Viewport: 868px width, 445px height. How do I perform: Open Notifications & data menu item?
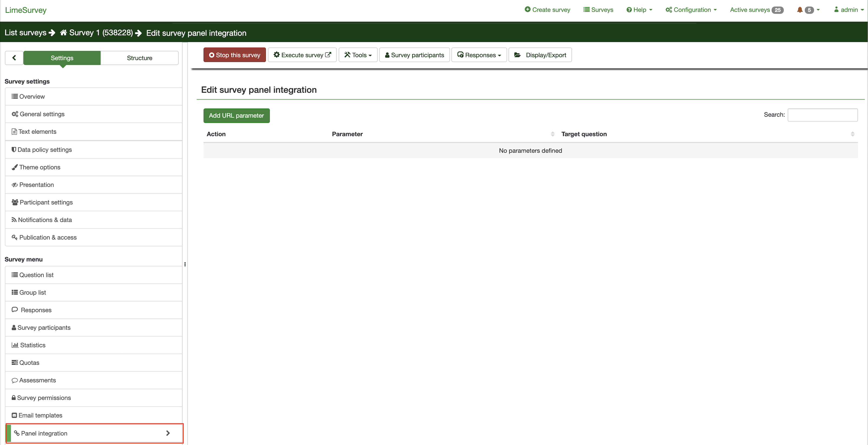pos(94,220)
